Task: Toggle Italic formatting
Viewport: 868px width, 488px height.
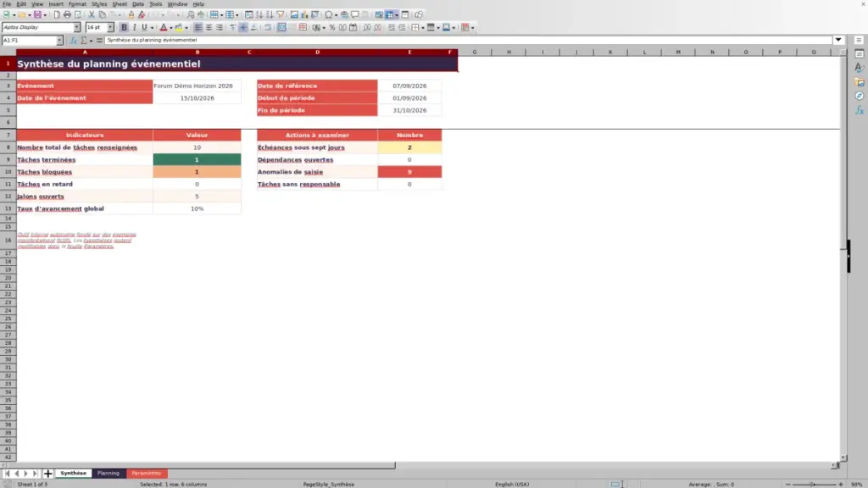Action: 134,28
